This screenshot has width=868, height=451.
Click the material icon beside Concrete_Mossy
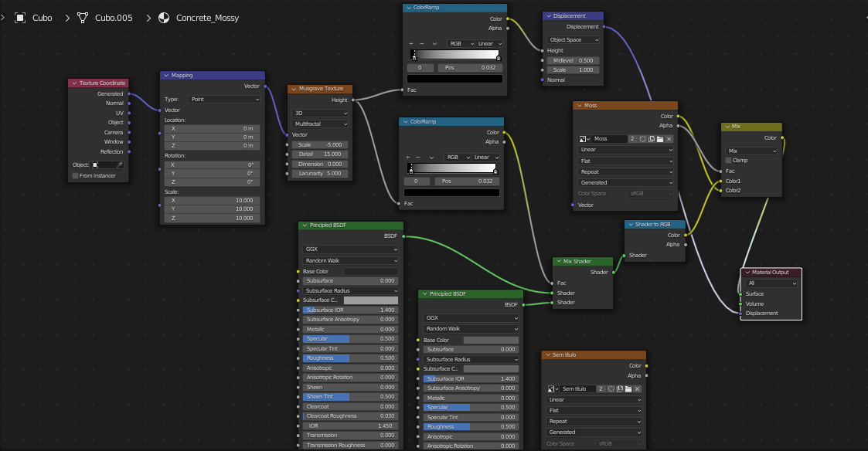[164, 18]
